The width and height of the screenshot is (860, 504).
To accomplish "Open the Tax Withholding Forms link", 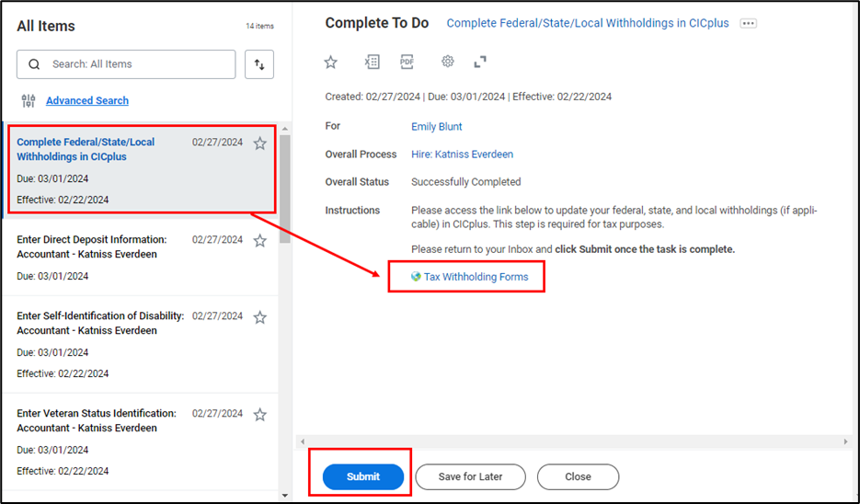I will (x=476, y=277).
